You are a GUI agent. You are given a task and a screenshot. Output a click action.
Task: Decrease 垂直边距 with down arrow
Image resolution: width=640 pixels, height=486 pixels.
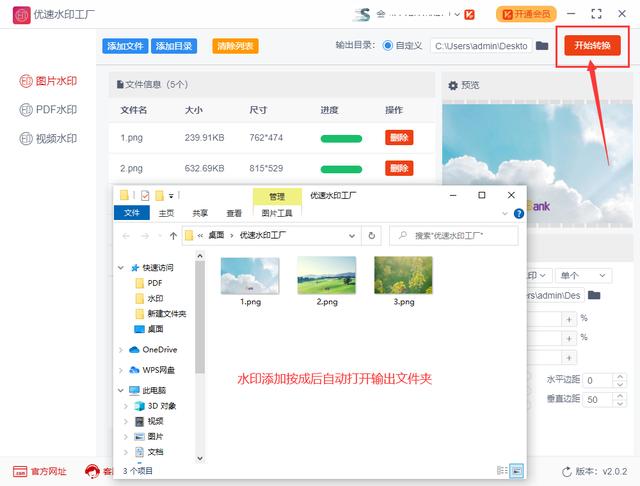(620, 404)
